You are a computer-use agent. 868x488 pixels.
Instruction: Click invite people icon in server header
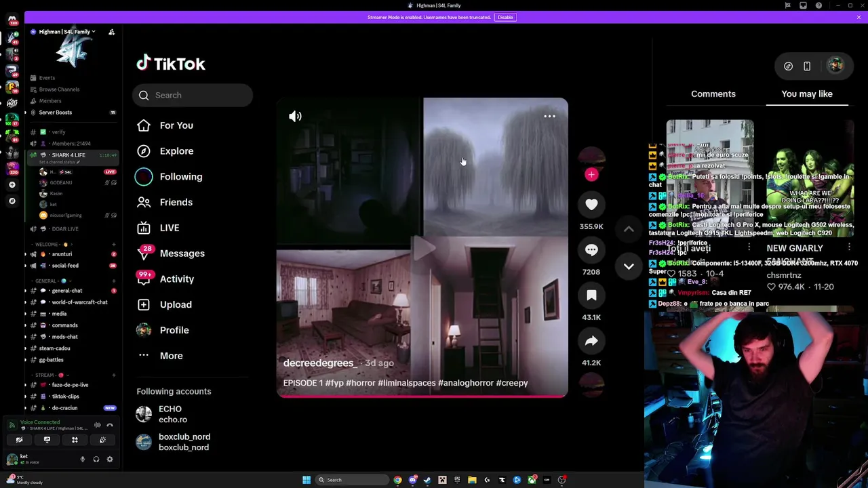pyautogui.click(x=112, y=32)
